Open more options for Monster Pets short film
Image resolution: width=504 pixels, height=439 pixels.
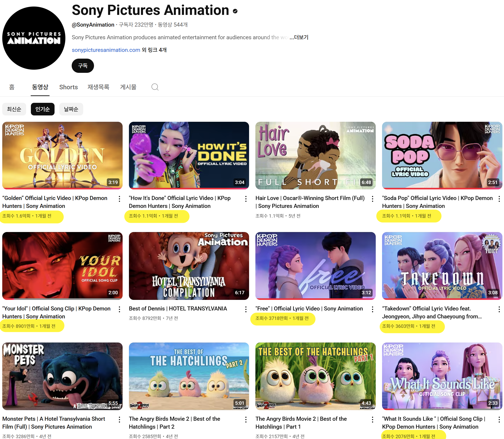pos(119,420)
